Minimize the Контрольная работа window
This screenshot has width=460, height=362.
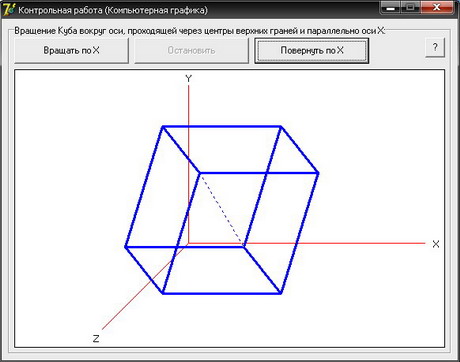391,7
